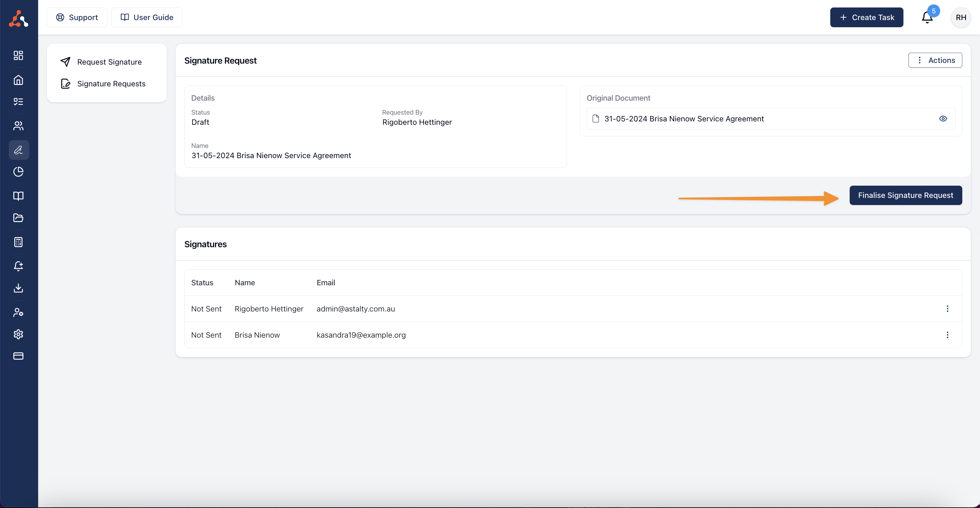Click the Draft status value
980x508 pixels.
[x=200, y=122]
